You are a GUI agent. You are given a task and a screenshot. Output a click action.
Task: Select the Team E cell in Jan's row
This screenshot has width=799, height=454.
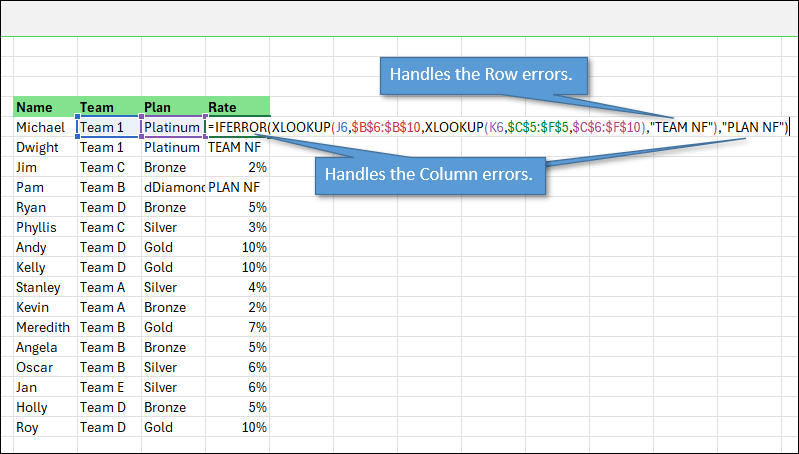tap(108, 387)
